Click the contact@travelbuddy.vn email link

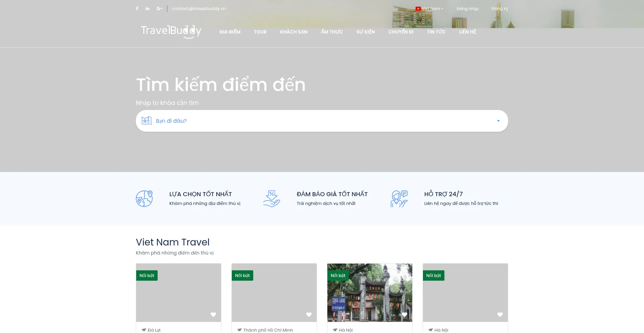point(199,9)
